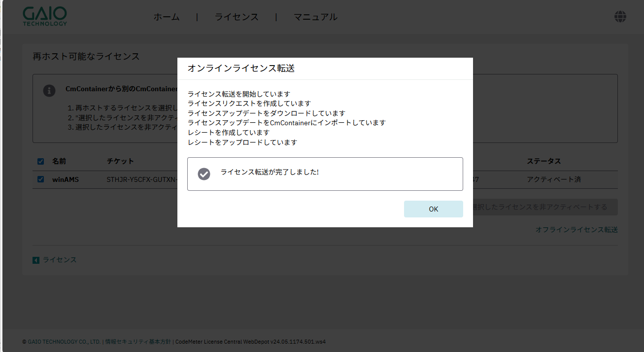Viewport: 644px width, 352px height.
Task: Click the GAIO TECHNOLOGY CO., LTD. footer link
Action: 64,342
